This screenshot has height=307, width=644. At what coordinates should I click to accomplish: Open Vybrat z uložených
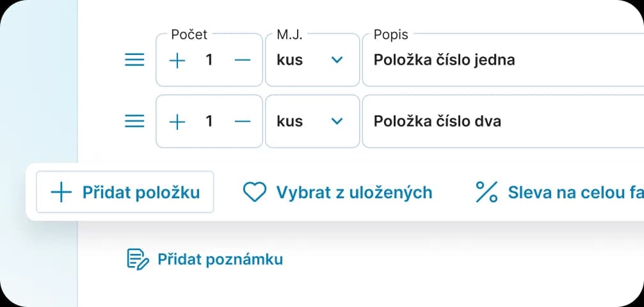click(x=337, y=192)
